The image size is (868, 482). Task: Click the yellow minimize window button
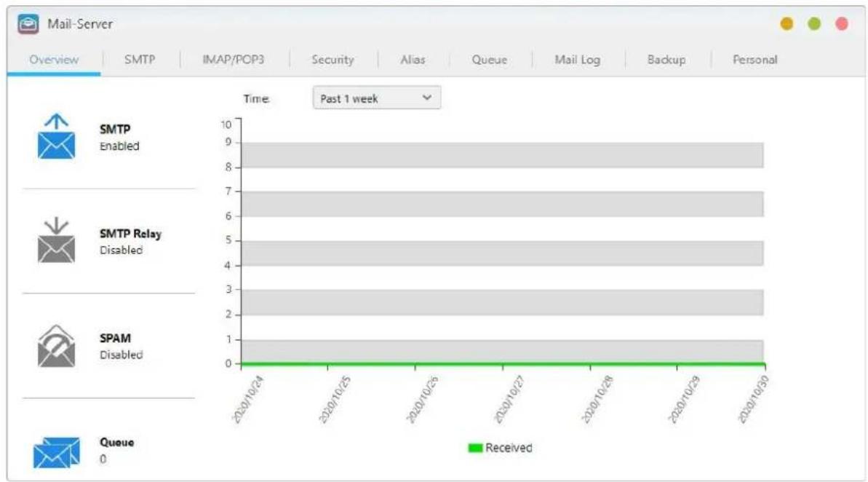click(x=787, y=24)
